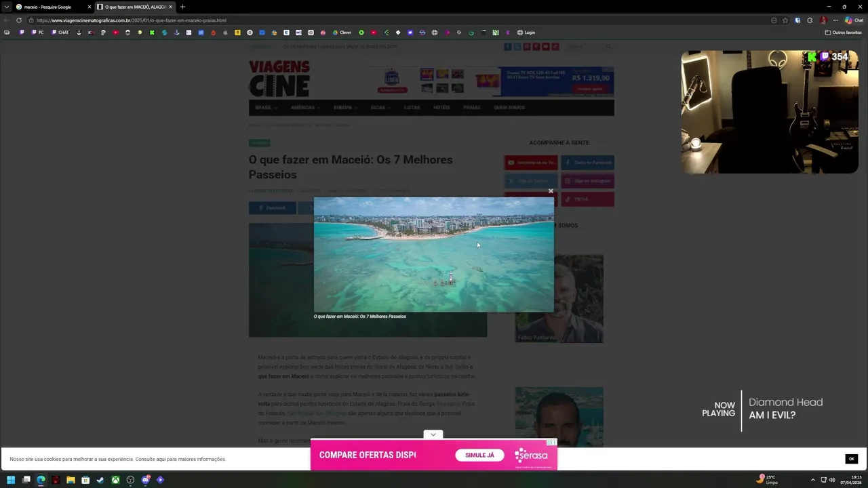868x488 pixels.
Task: Open the browser extensions puzzle icon
Action: tap(810, 20)
